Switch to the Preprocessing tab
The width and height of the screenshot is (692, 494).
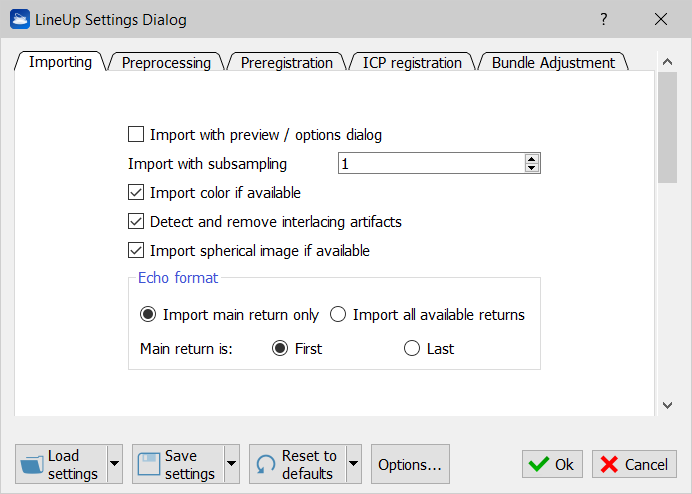click(166, 63)
